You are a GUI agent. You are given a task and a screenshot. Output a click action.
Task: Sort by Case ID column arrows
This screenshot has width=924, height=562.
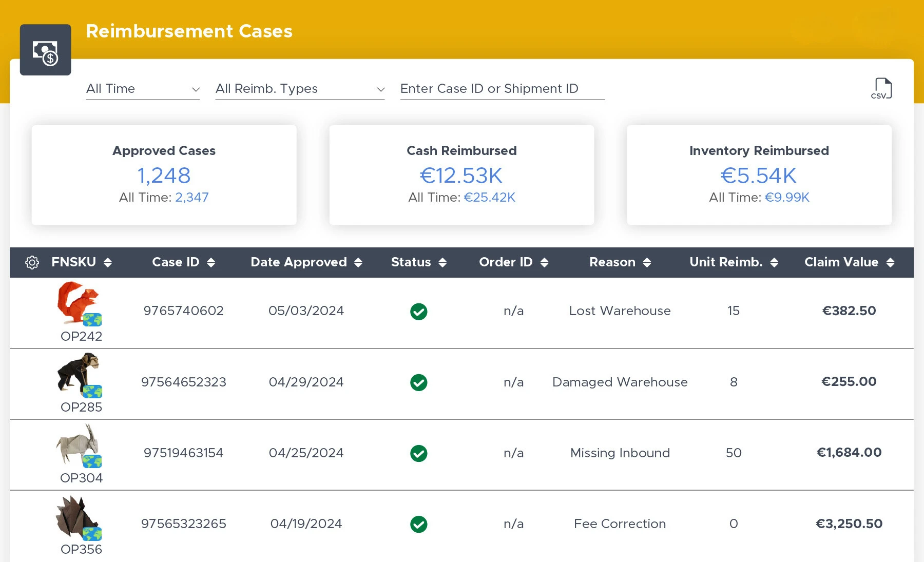click(x=211, y=262)
